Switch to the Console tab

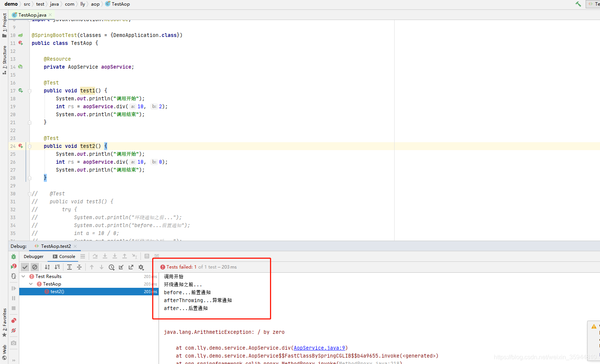click(64, 256)
